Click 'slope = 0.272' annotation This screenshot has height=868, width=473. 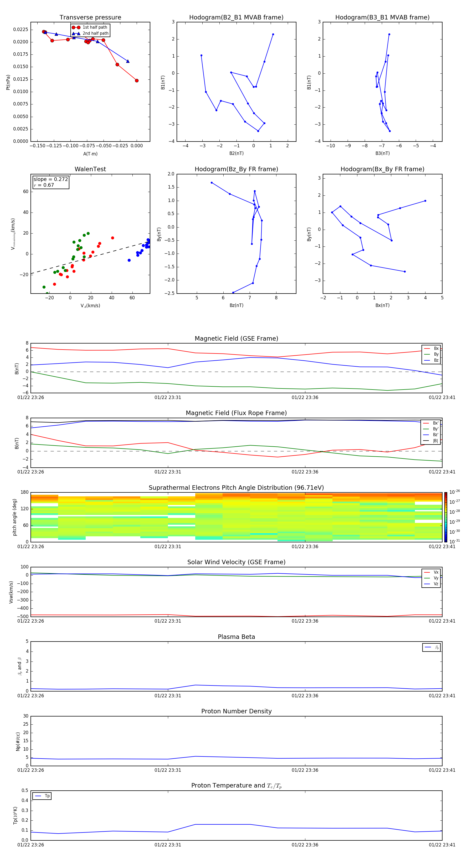tap(51, 179)
